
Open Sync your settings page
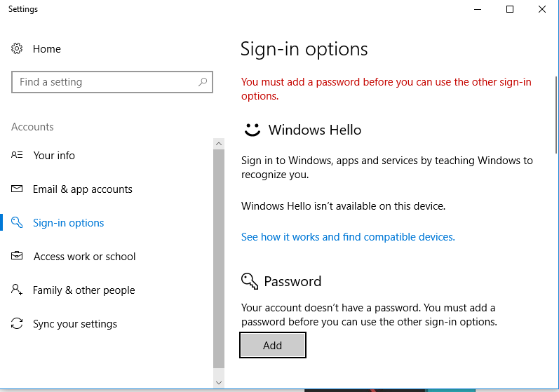coord(75,324)
